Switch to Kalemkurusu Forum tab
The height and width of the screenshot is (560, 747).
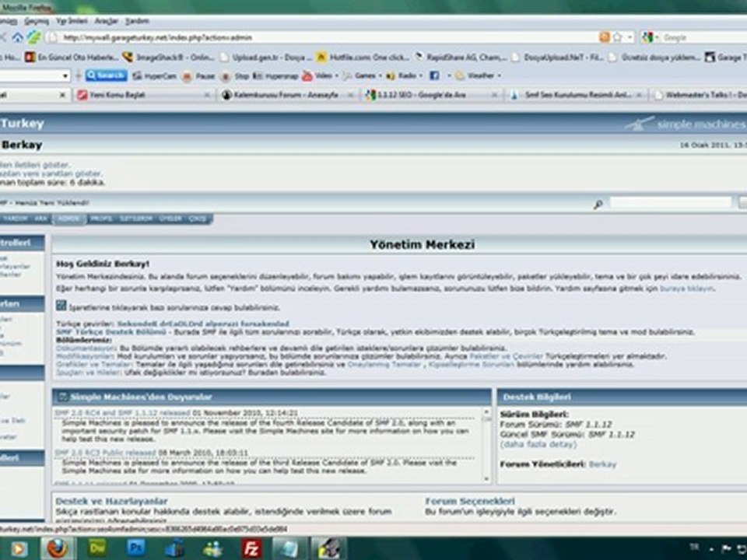pyautogui.click(x=287, y=95)
